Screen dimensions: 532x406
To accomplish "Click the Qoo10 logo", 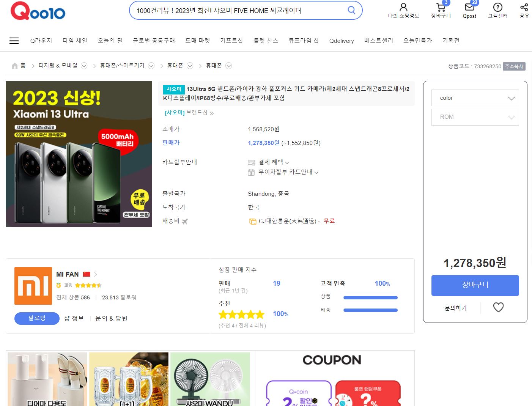I will (38, 11).
